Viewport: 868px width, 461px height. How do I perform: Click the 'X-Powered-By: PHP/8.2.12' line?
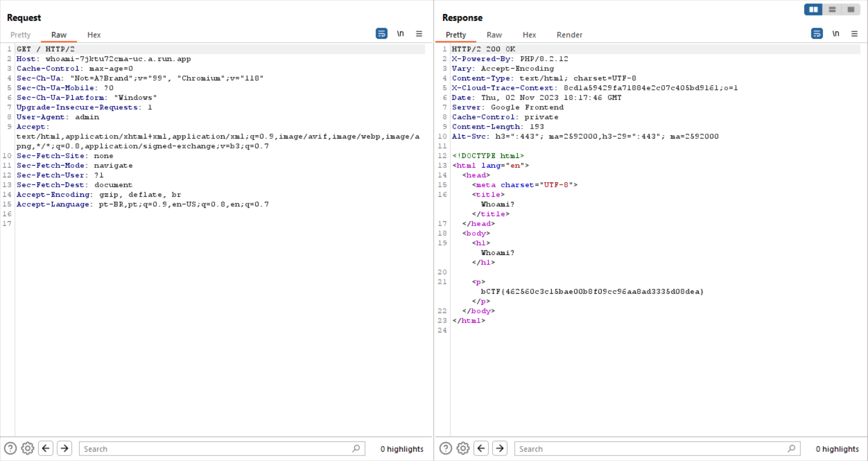[510, 59]
